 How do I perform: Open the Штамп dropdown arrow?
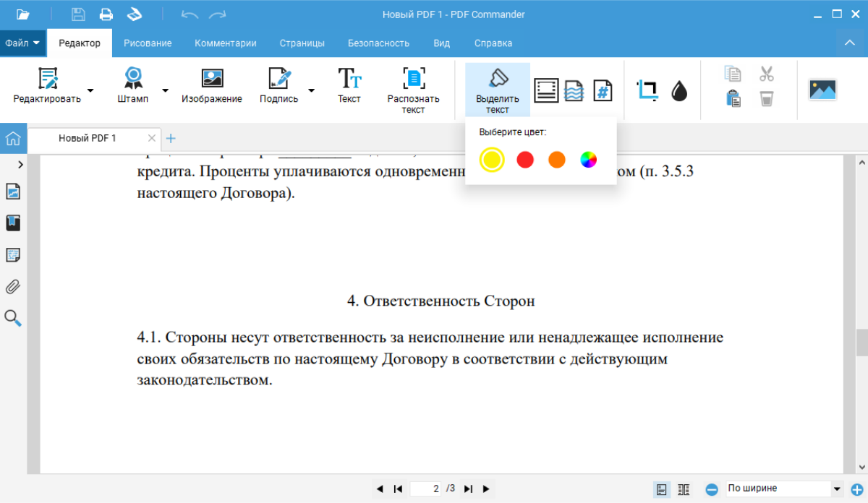click(x=165, y=90)
